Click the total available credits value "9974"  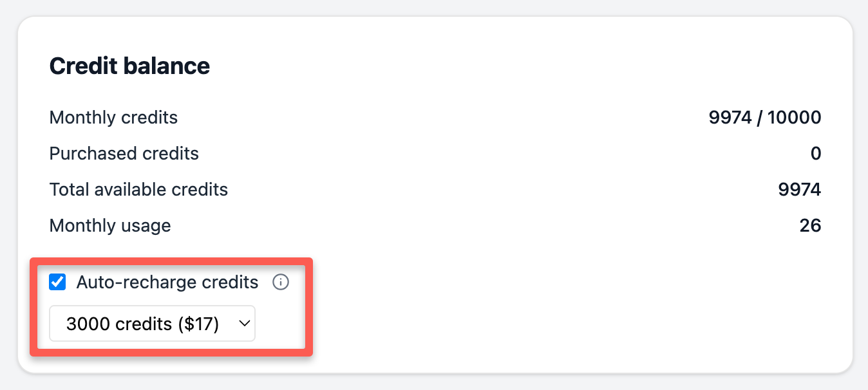coord(799,190)
